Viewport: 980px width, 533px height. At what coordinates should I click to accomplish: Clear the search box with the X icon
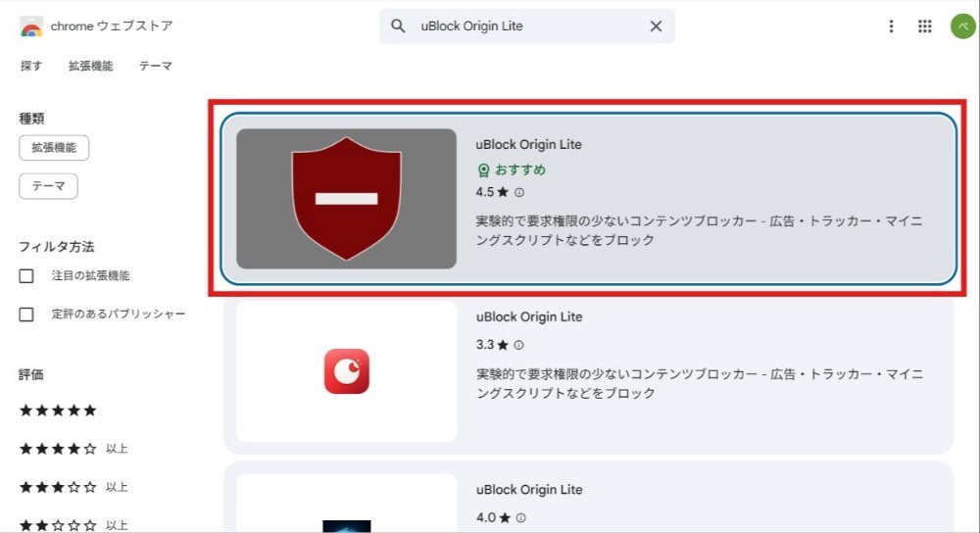656,26
